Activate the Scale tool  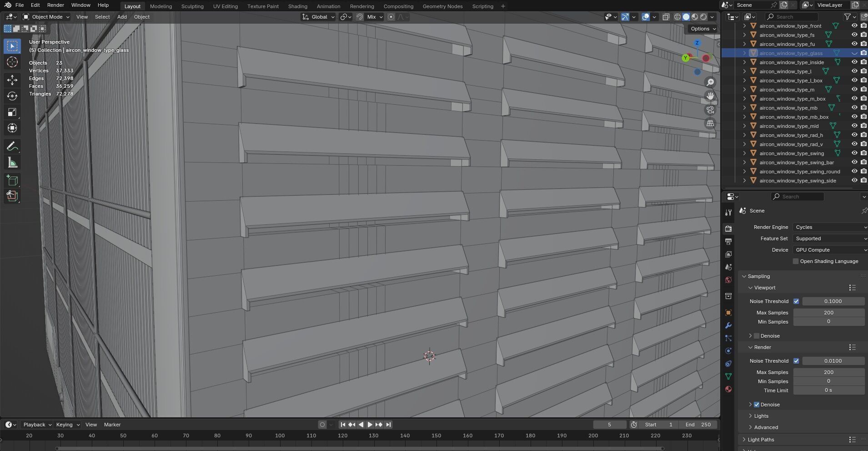tap(12, 112)
